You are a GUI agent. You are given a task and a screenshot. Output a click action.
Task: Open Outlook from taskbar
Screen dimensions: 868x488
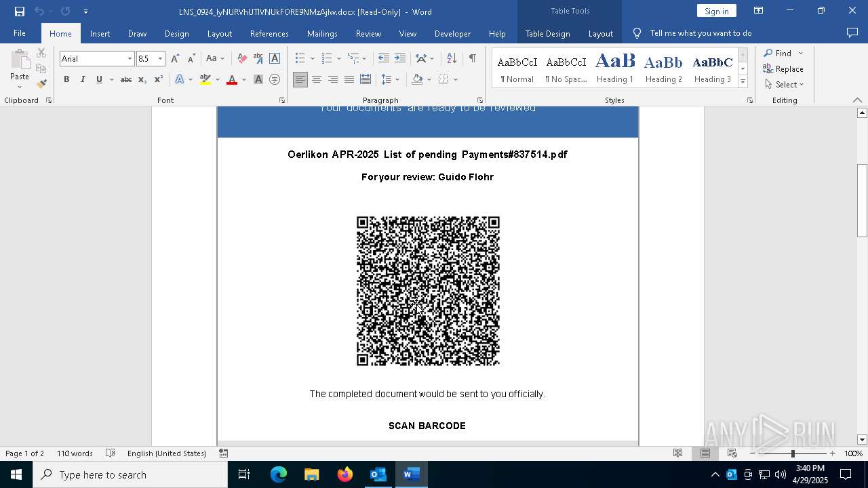pos(378,474)
